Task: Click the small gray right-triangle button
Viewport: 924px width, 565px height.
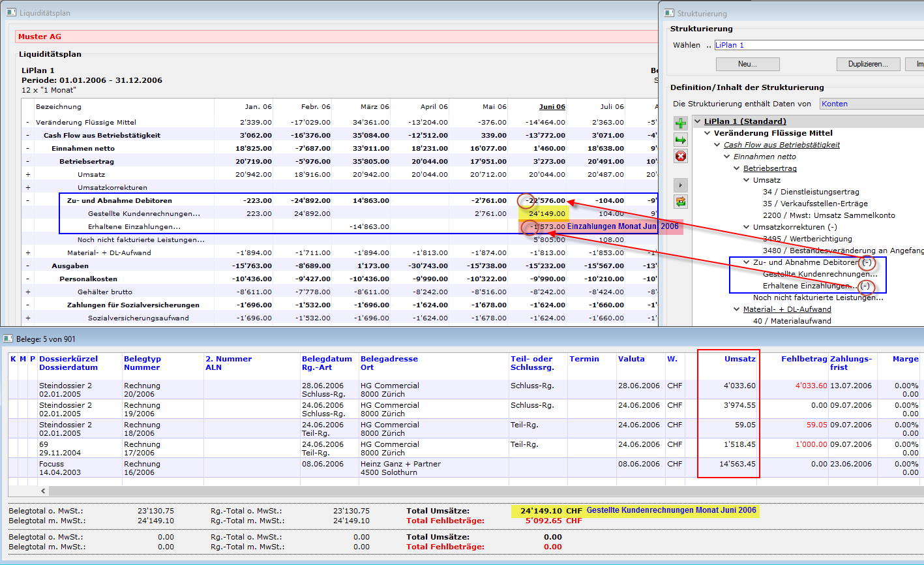Action: coord(681,185)
